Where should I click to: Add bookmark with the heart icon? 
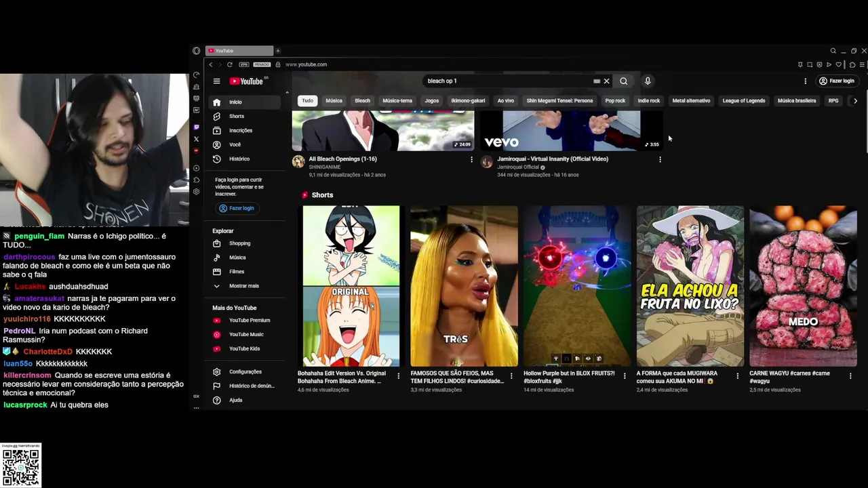tap(839, 64)
